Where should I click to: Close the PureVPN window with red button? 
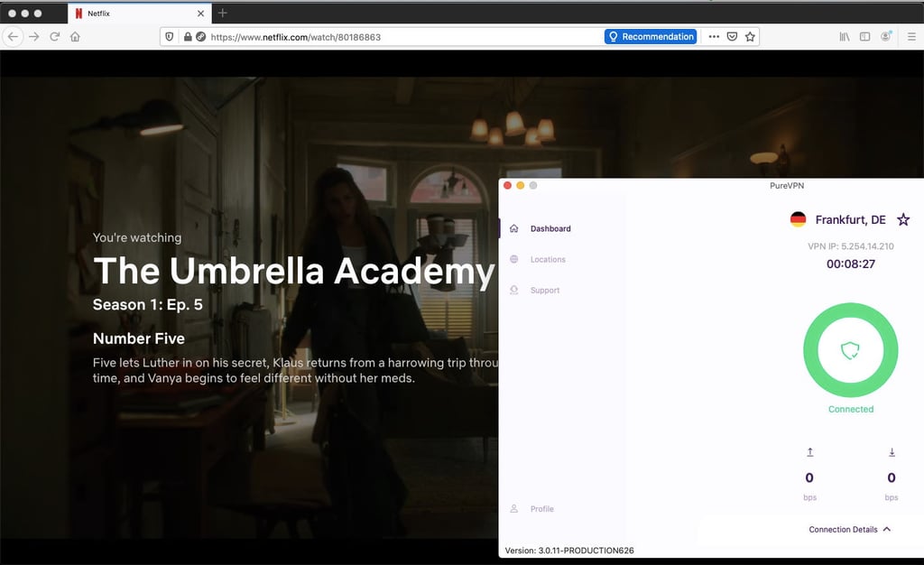coord(507,186)
